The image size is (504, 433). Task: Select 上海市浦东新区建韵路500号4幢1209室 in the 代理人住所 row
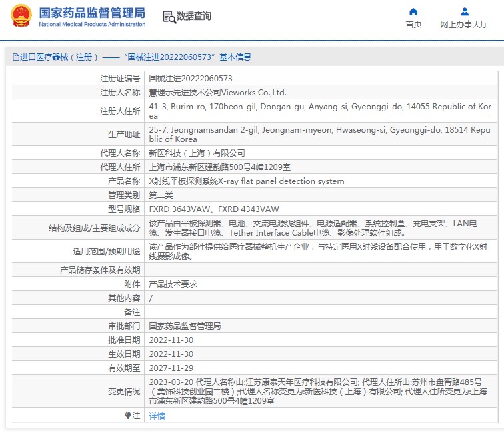coord(219,167)
